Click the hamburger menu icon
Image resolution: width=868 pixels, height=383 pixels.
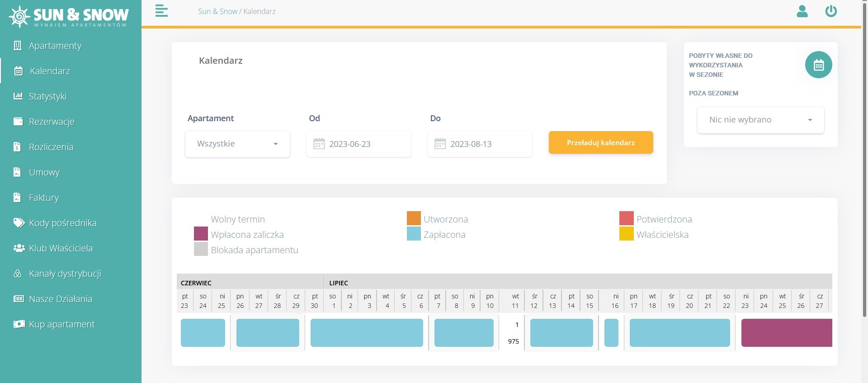(161, 11)
